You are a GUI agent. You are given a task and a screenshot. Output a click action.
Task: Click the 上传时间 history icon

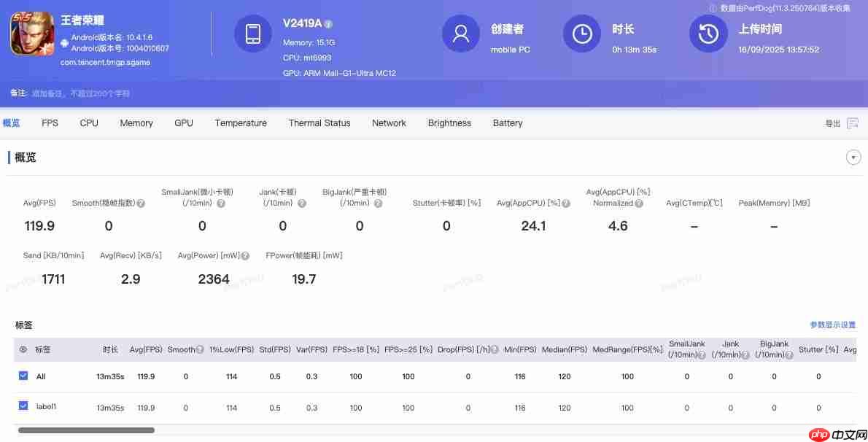708,33
